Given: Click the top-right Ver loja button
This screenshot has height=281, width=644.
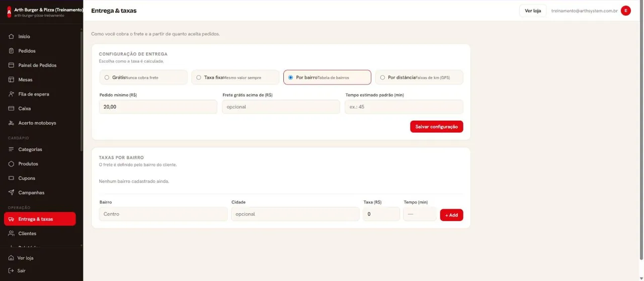Looking at the screenshot, I should pos(532,11).
